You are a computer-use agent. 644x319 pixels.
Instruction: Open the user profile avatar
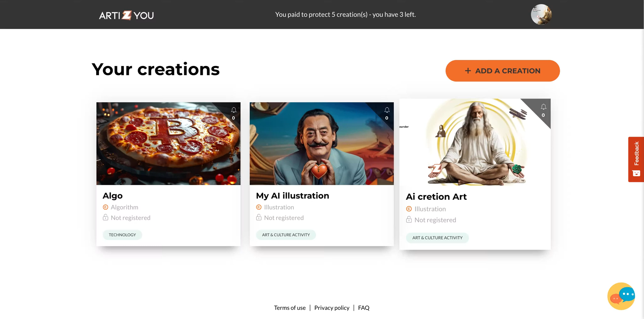(x=541, y=14)
